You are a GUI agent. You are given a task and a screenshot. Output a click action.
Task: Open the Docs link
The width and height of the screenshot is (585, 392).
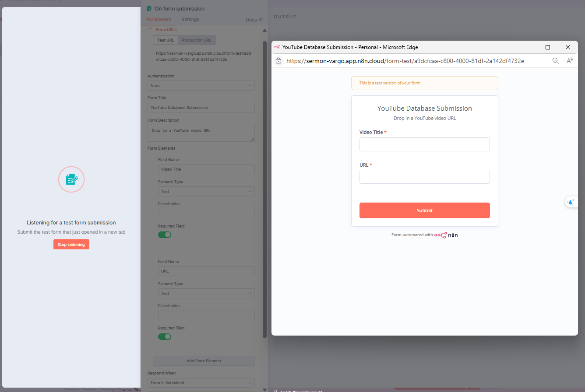(x=254, y=20)
